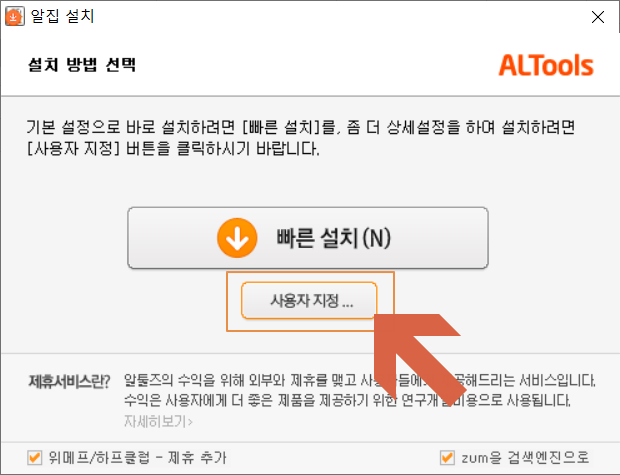Click the 제휴서비스란? heading

[x=69, y=381]
